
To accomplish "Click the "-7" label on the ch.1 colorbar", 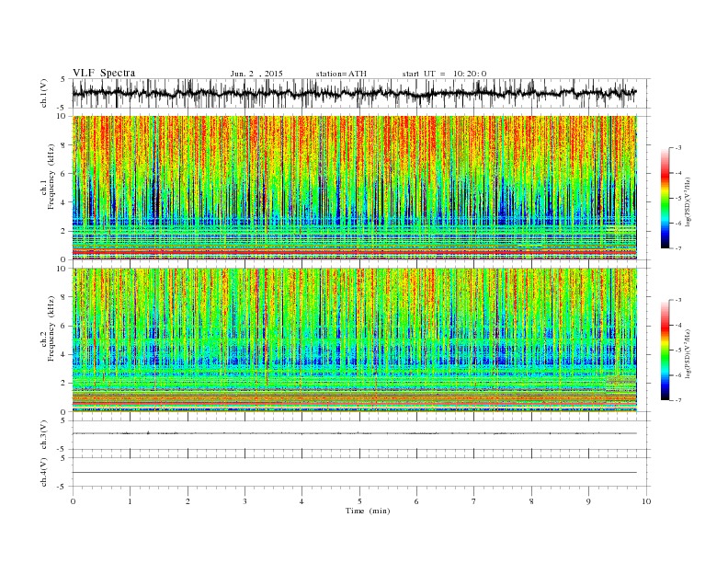I will point(678,248).
